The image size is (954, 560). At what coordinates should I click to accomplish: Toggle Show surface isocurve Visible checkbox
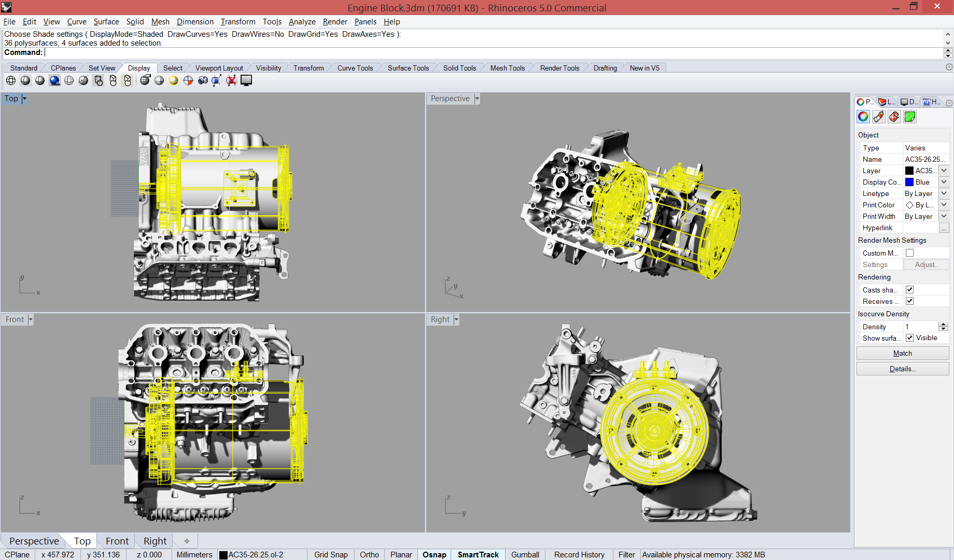909,338
